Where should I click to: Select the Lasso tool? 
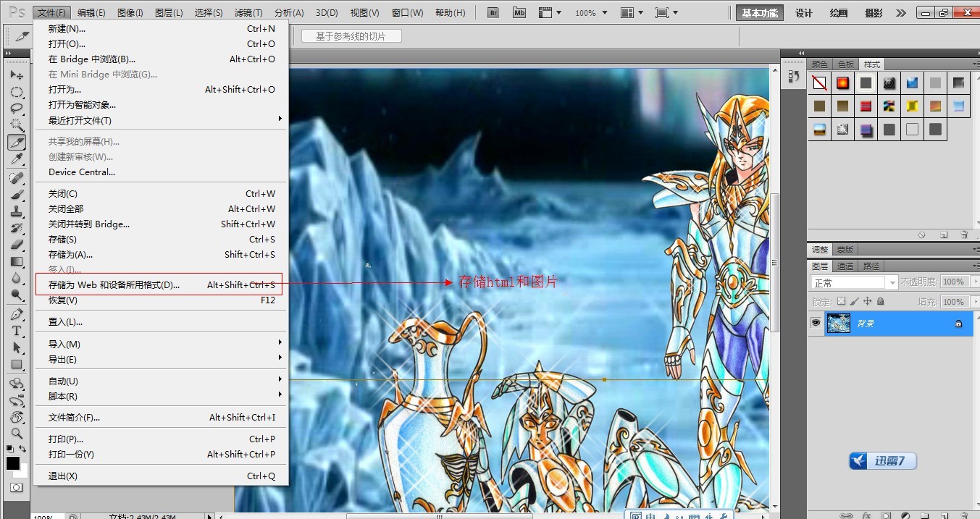(x=17, y=109)
